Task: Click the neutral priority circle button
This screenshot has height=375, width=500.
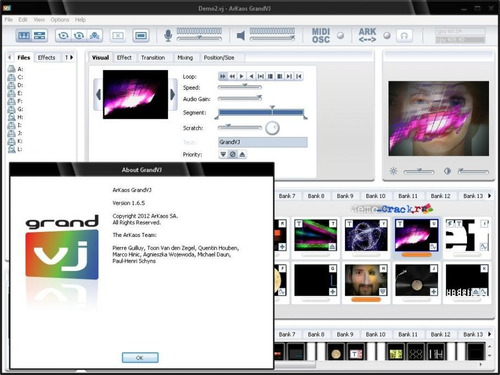Action: (233, 154)
